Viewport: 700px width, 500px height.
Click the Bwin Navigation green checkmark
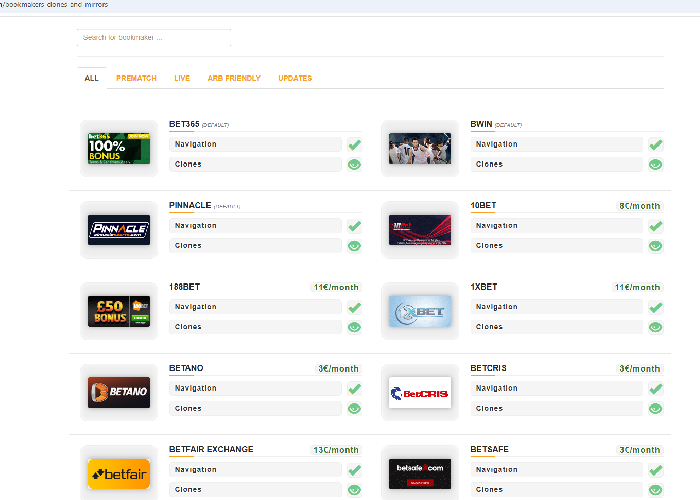click(x=656, y=145)
